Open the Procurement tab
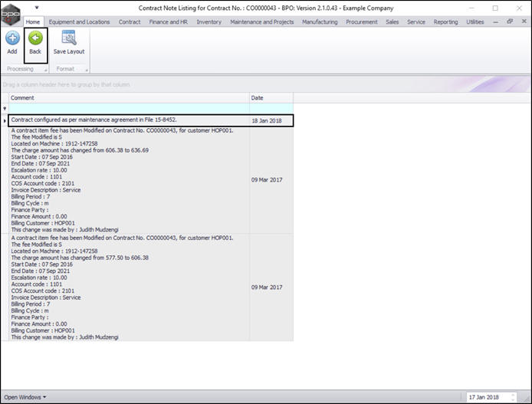The width and height of the screenshot is (532, 404). (x=362, y=21)
